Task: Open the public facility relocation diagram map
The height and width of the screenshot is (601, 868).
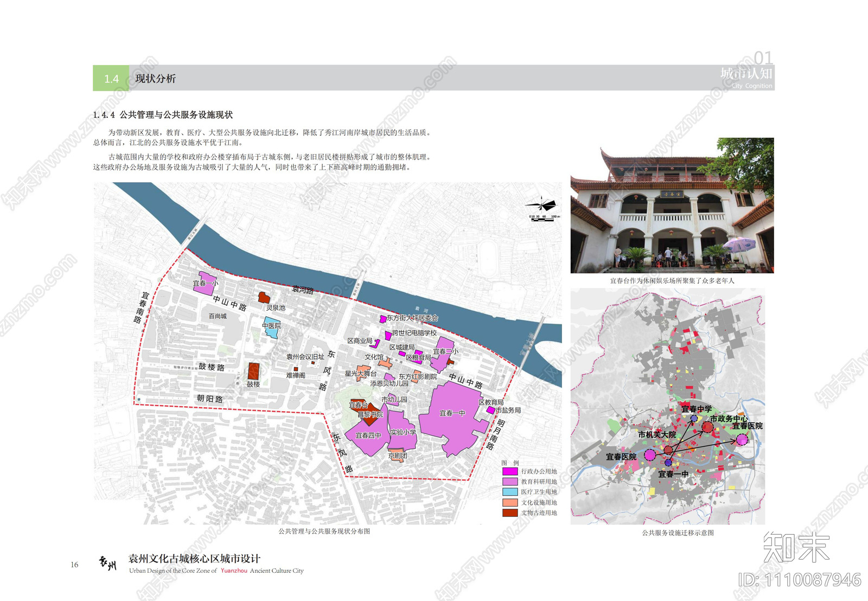Action: [x=668, y=407]
